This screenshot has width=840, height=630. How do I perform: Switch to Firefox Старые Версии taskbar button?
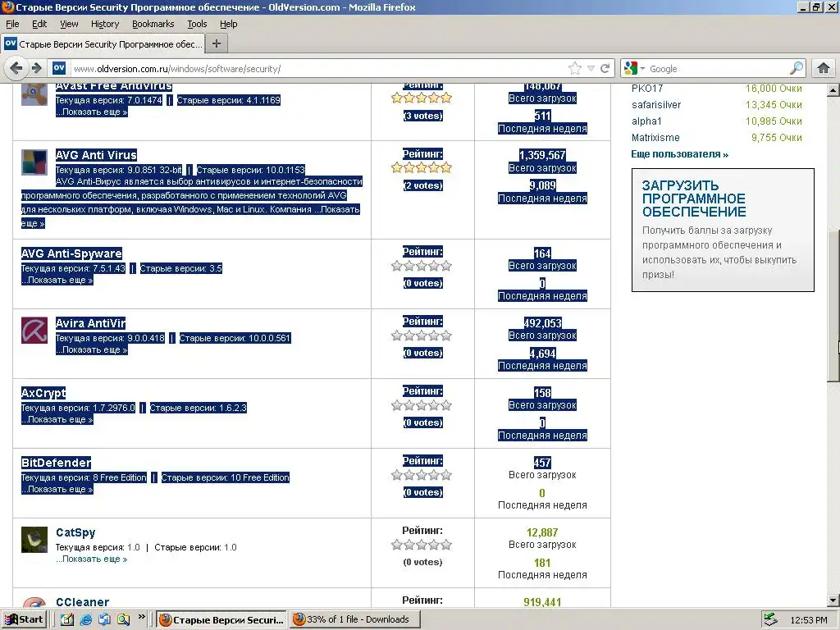point(221,620)
